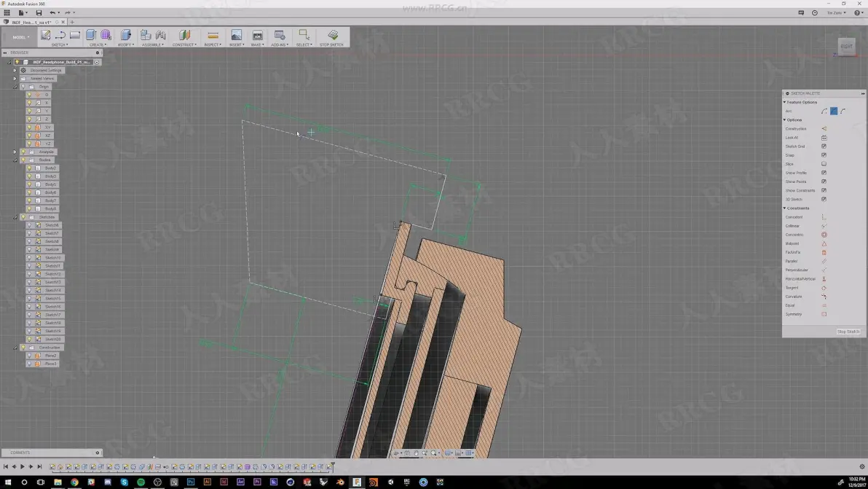Viewport: 868px width, 489px height.
Task: Choose the Midpoint constraint triangle icon
Action: point(824,243)
